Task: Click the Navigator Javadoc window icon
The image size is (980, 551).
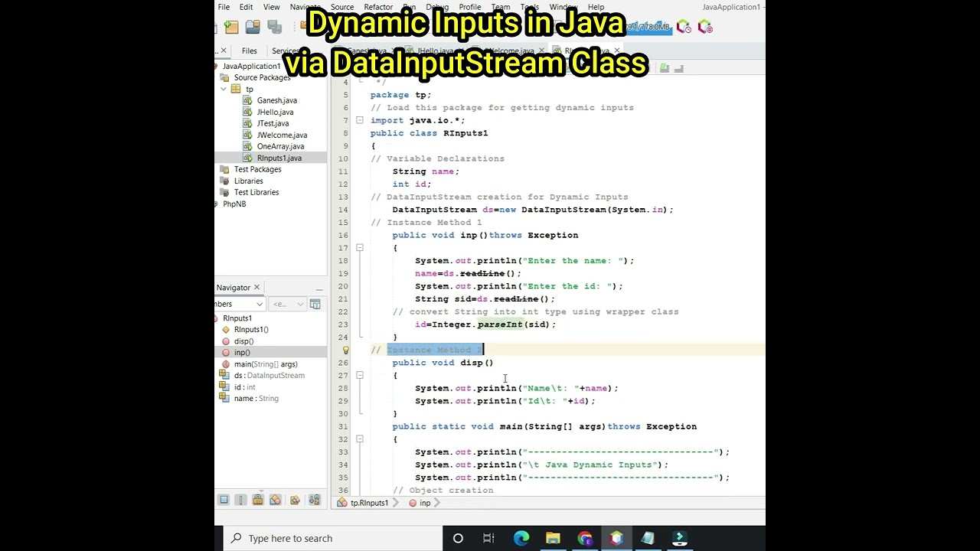Action: pos(315,304)
